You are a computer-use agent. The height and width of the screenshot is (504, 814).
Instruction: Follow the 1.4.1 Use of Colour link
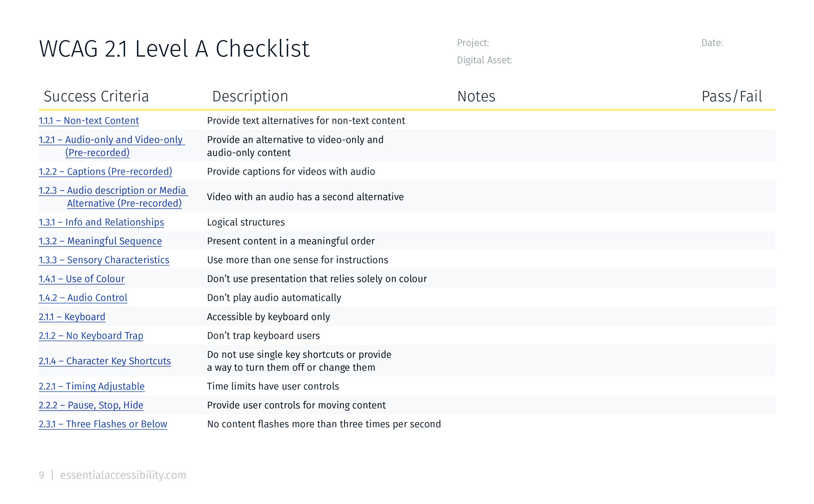pyautogui.click(x=81, y=279)
